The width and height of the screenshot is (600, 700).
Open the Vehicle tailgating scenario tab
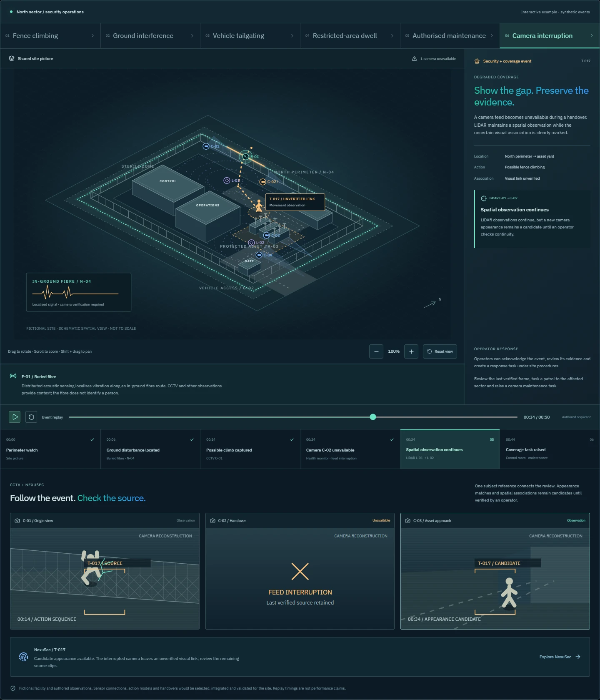point(250,36)
